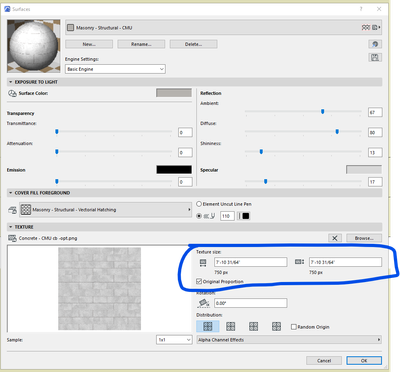400x372 pixels.
Task: Click the CMU texture preview image
Action: pos(99,289)
